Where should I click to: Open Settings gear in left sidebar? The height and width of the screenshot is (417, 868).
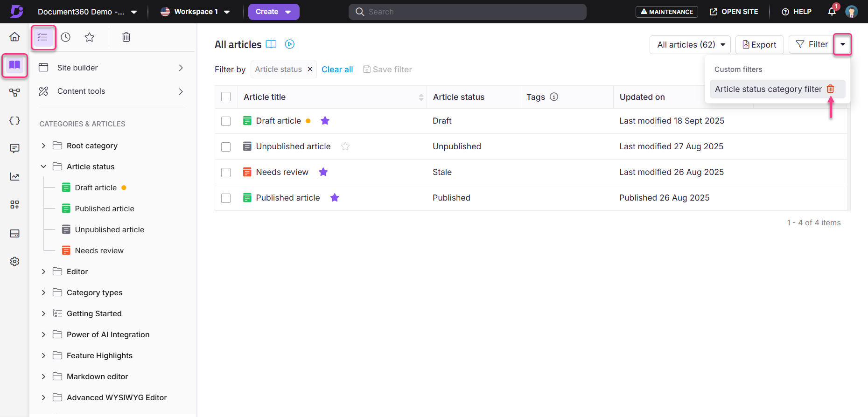coord(15,261)
